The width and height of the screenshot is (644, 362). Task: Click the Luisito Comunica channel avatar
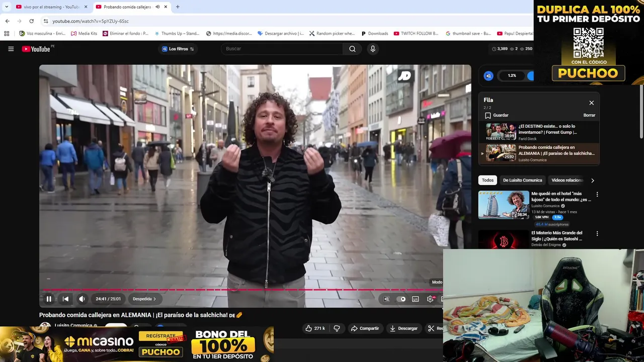(45, 327)
